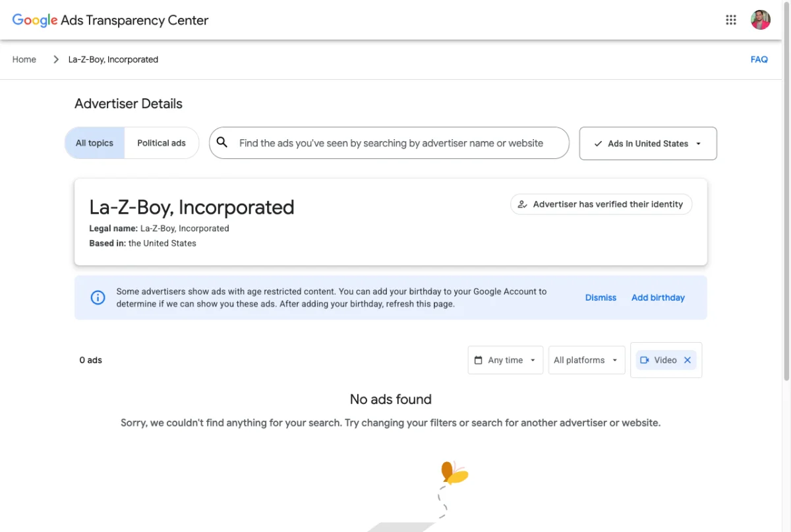Viewport: 791px width, 532px height.
Task: Click the 0 ads count text
Action: coord(91,360)
